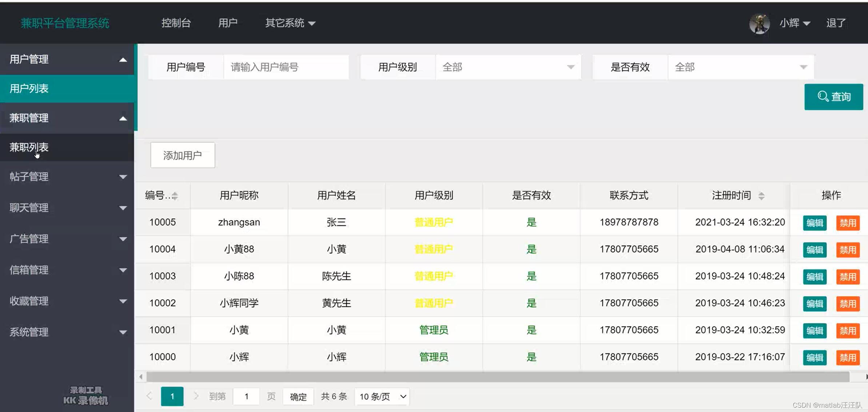
Task: Click the 联系方式 column header
Action: [629, 196]
